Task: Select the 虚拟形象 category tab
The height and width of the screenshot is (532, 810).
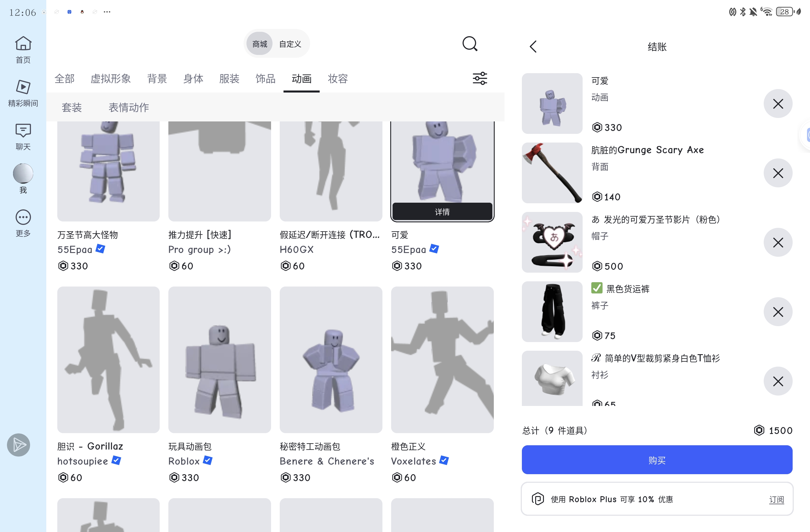Action: tap(111, 79)
